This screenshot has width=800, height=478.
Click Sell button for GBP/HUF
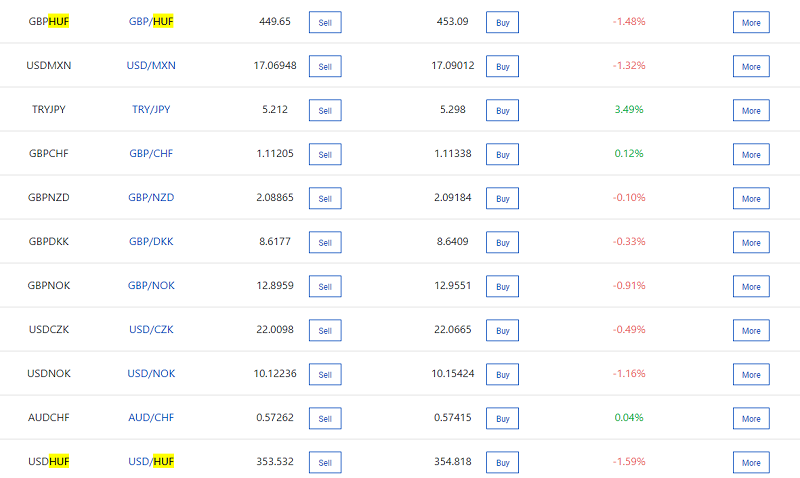coord(325,22)
